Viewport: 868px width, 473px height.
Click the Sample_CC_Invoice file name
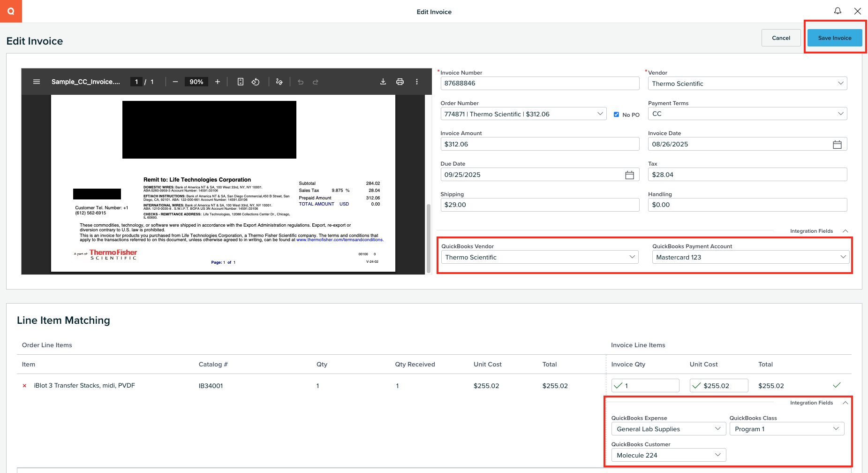tap(86, 82)
